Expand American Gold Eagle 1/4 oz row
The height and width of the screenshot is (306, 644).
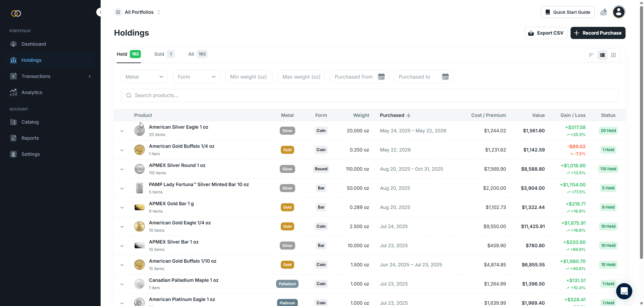click(122, 227)
